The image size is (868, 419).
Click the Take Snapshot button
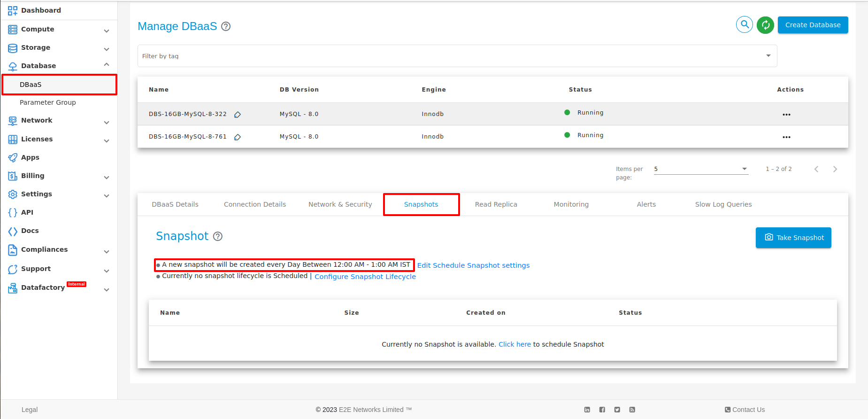pos(793,238)
